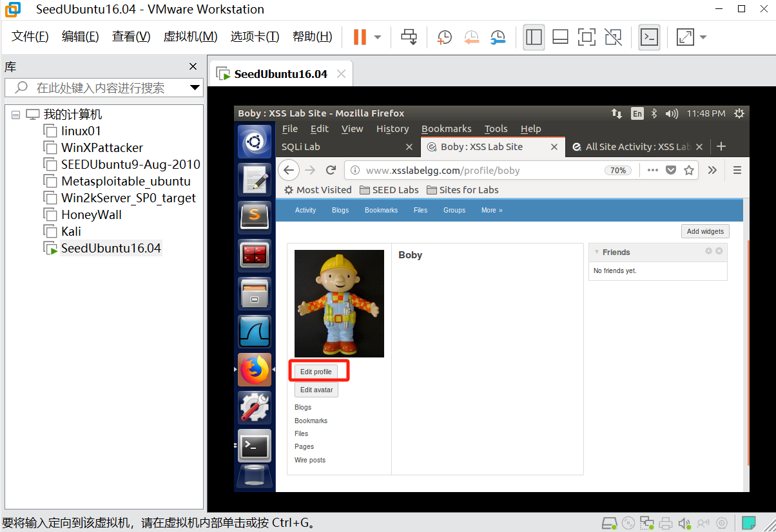The height and width of the screenshot is (532, 776).
Task: Open the page actions three-dot menu
Action: click(652, 170)
